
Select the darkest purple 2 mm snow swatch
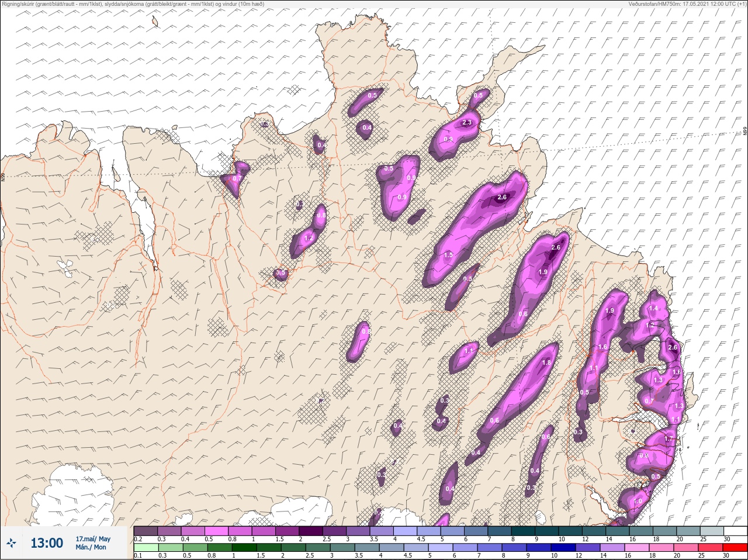(x=311, y=531)
